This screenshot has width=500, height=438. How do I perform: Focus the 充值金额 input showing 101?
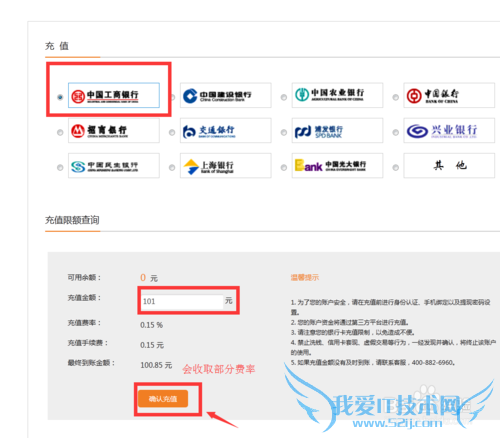coord(182,301)
